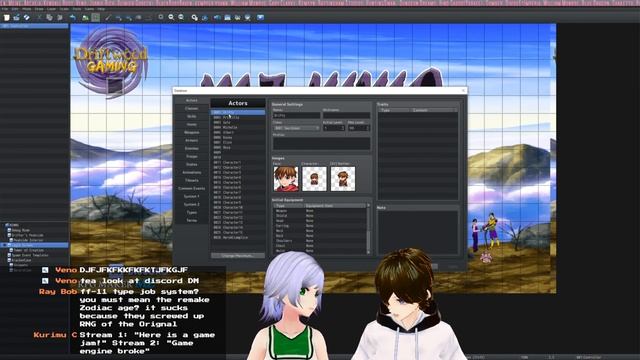Click the Playtest toolbar icon
Viewport: 640px width, 360px height.
coord(260,18)
